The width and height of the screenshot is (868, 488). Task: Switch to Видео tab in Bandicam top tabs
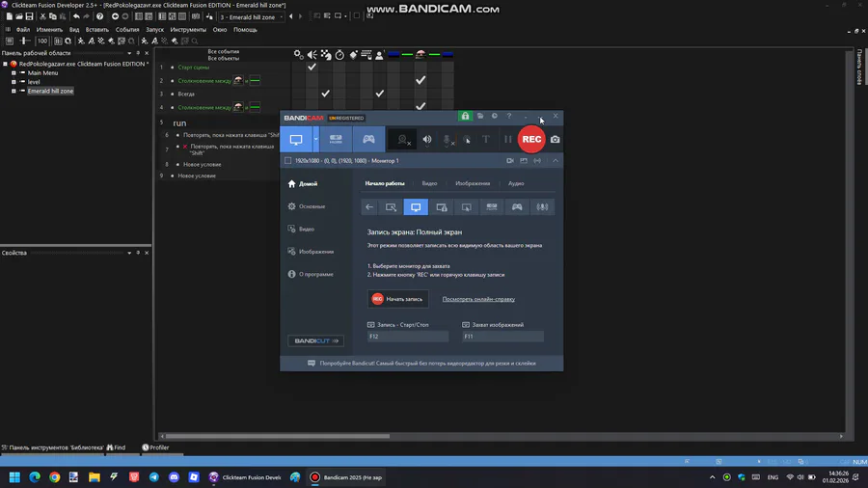429,183
